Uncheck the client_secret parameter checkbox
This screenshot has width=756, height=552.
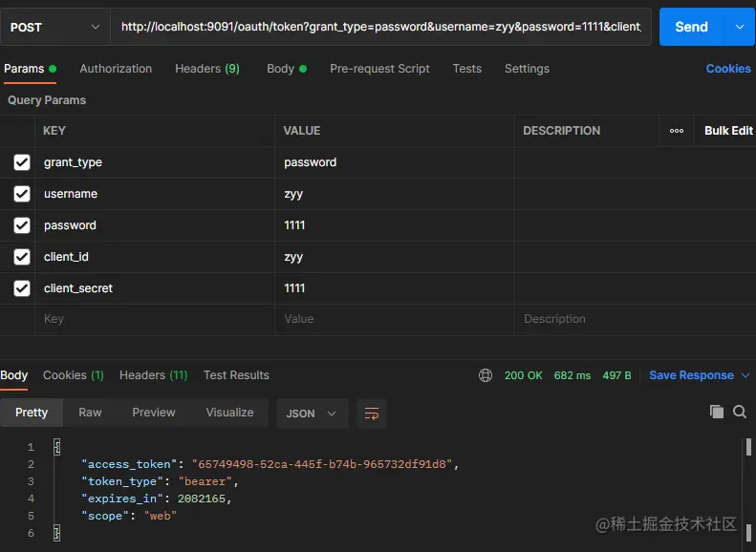pyautogui.click(x=22, y=288)
